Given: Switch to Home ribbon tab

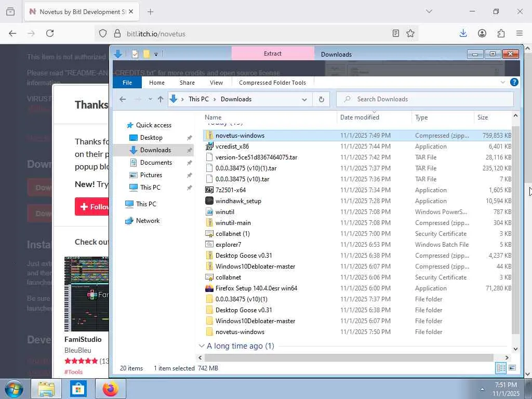Looking at the screenshot, I should coord(157,83).
